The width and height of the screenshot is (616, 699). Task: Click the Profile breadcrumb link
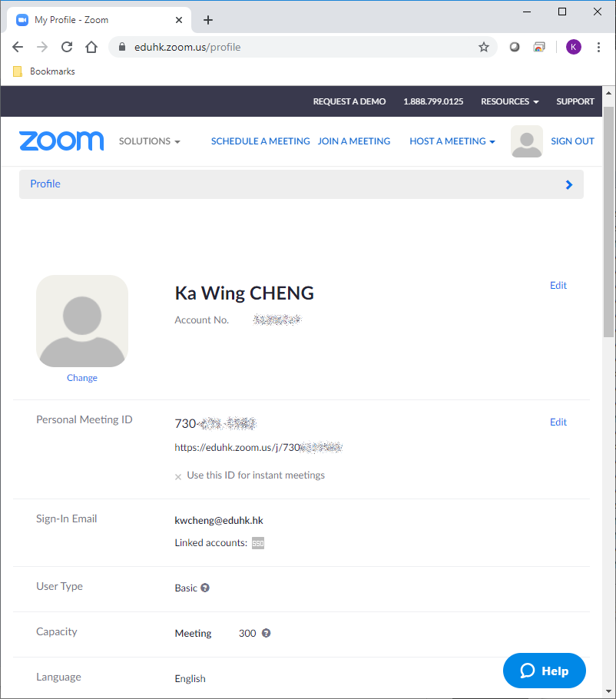(x=45, y=184)
